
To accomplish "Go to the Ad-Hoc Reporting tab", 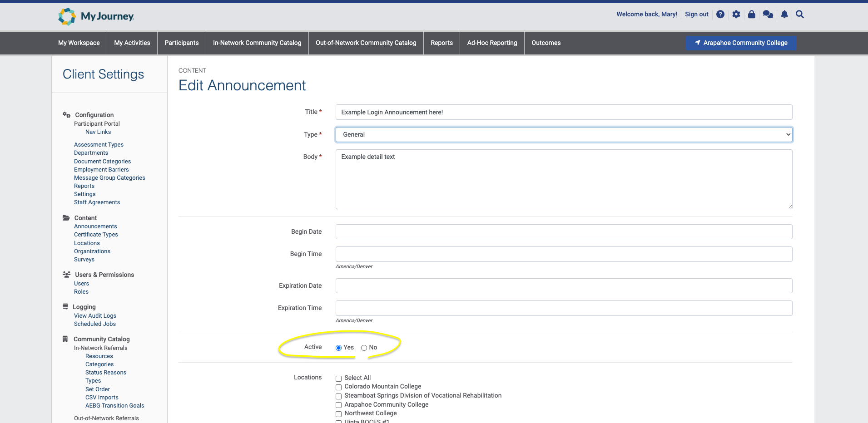I will pos(492,43).
